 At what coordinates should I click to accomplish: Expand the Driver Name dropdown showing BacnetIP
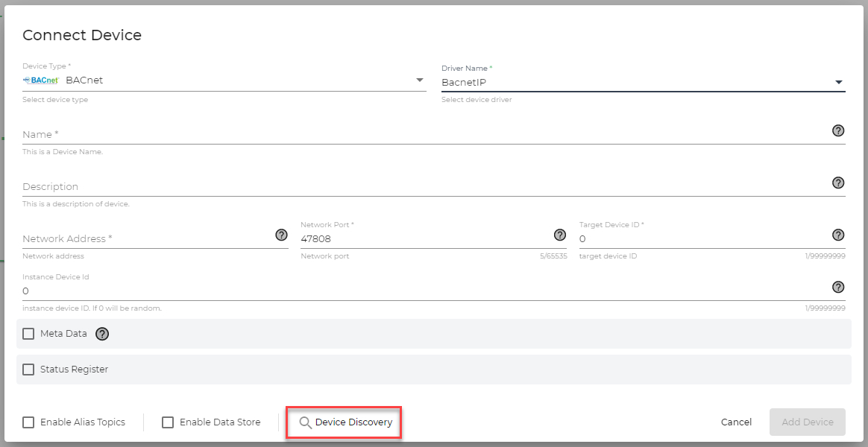tap(840, 83)
